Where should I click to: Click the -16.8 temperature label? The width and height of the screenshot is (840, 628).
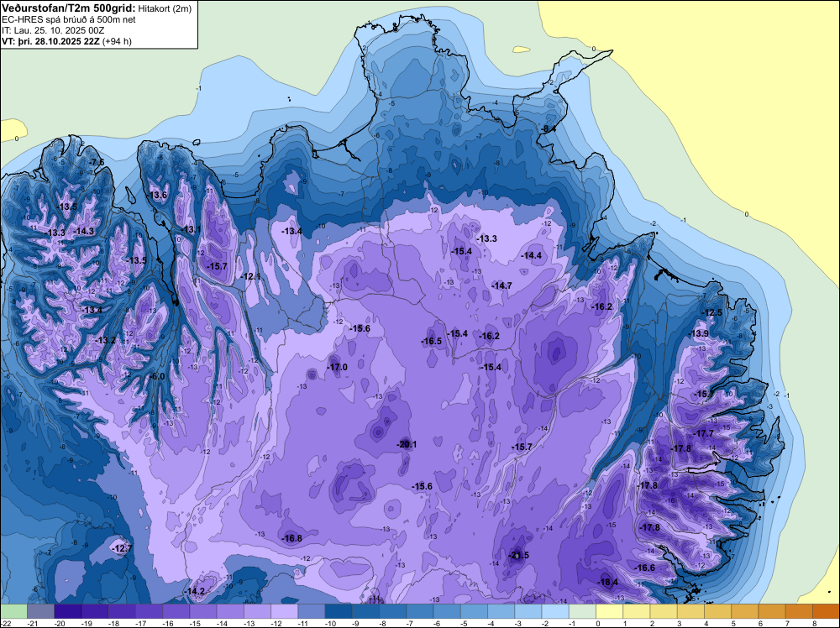click(x=291, y=539)
